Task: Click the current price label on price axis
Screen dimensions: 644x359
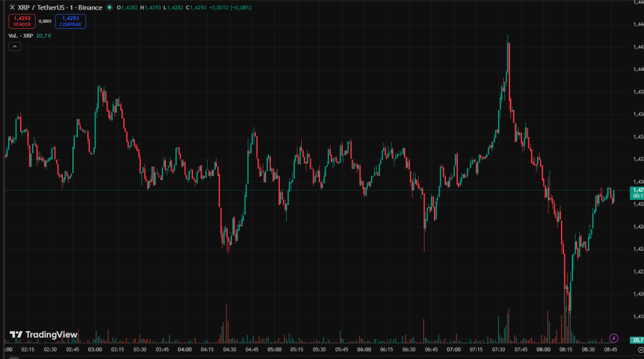Action: pyautogui.click(x=637, y=189)
